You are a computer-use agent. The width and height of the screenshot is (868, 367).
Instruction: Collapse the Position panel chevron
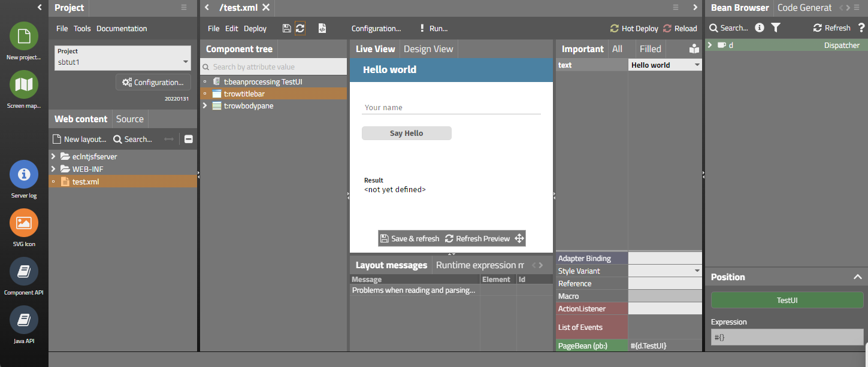857,277
